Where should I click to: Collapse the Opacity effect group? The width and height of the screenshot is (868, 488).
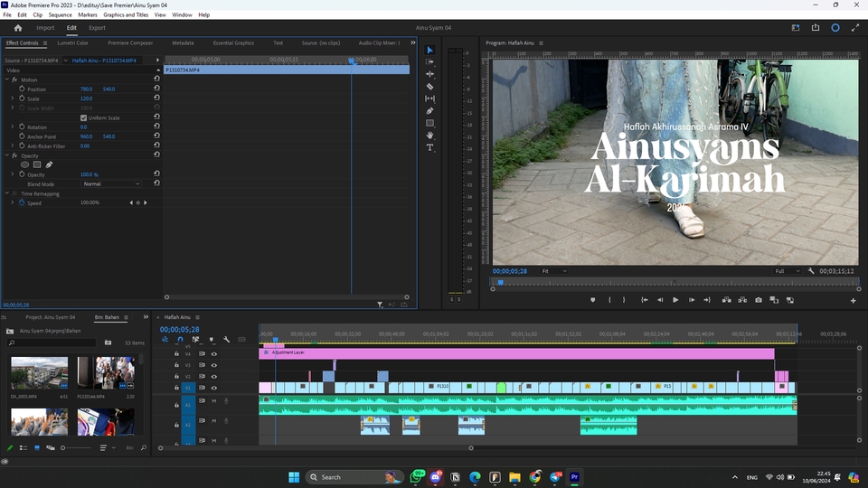click(x=7, y=155)
